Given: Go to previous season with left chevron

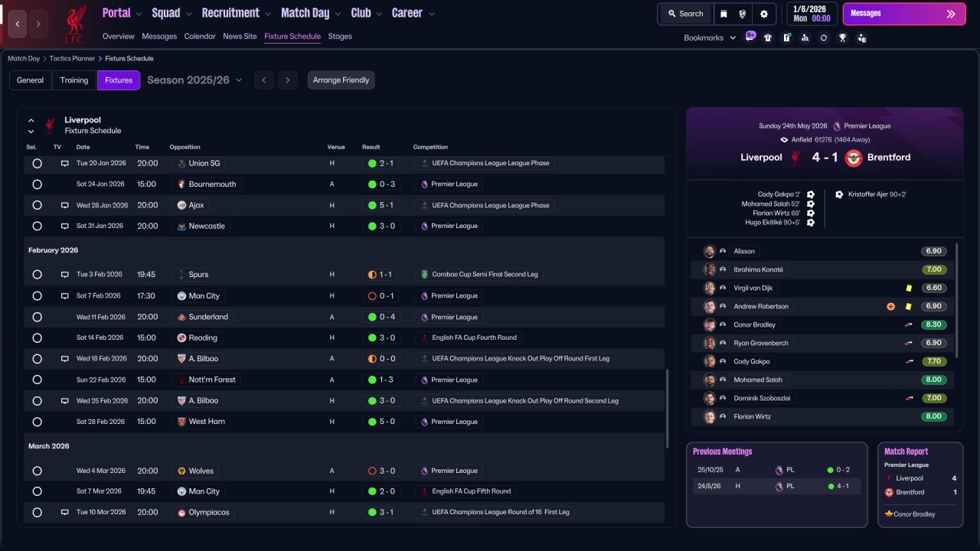Looking at the screenshot, I should click(x=263, y=80).
